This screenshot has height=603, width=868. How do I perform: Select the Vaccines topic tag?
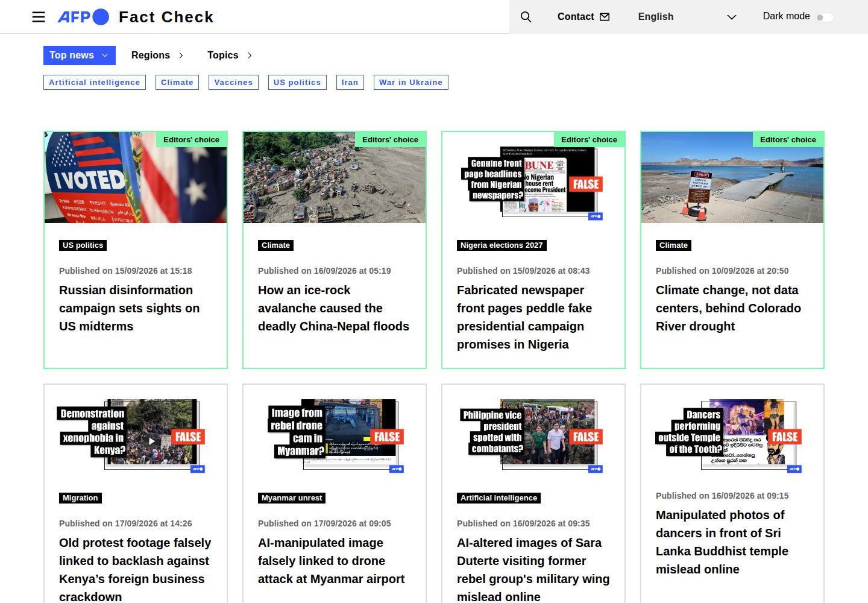pyautogui.click(x=233, y=83)
